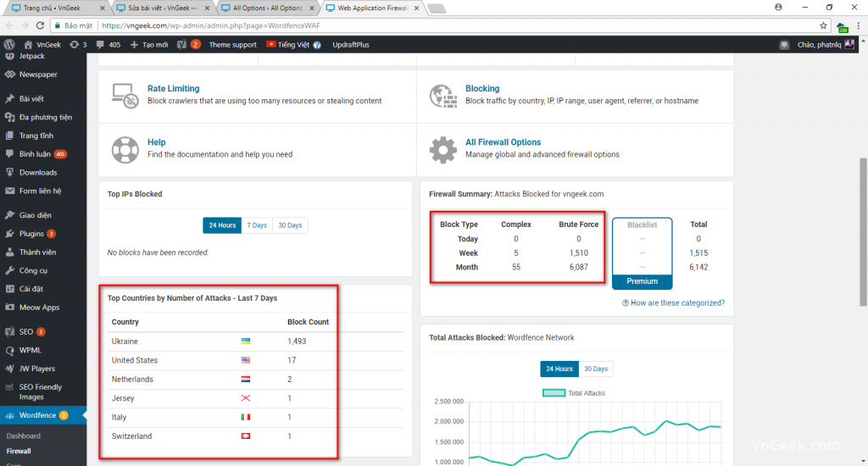The width and height of the screenshot is (868, 466).
Task: Open All Firewall Options link
Action: (503, 141)
